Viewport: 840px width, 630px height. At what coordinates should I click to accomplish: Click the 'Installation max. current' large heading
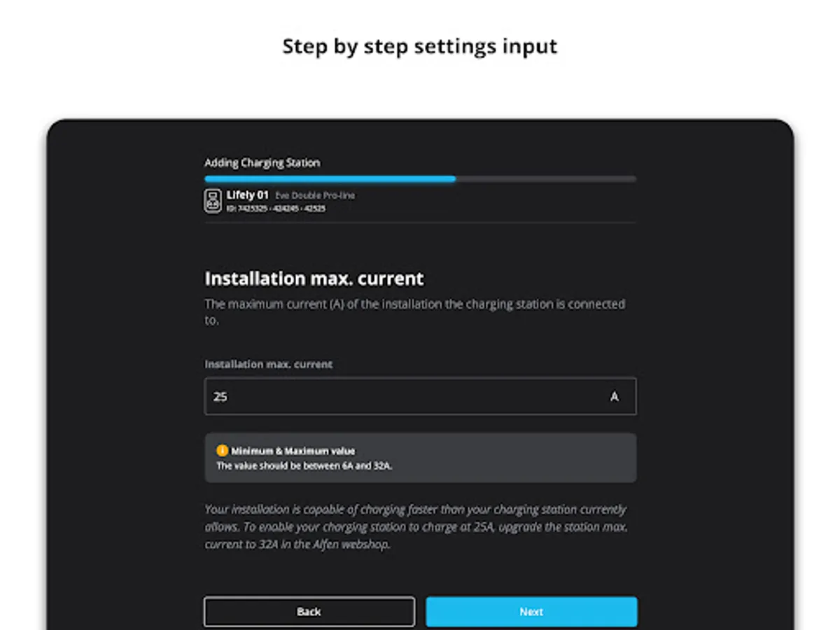314,279
